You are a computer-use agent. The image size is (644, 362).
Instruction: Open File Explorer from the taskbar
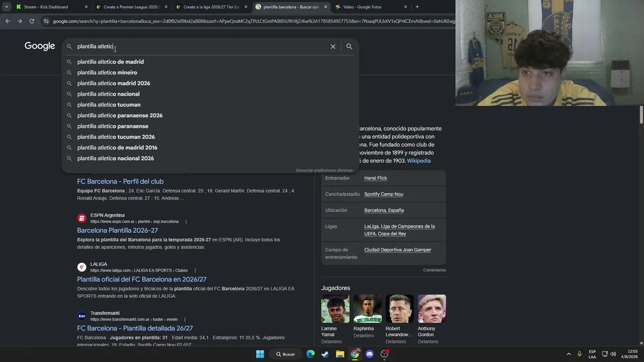pyautogui.click(x=340, y=354)
